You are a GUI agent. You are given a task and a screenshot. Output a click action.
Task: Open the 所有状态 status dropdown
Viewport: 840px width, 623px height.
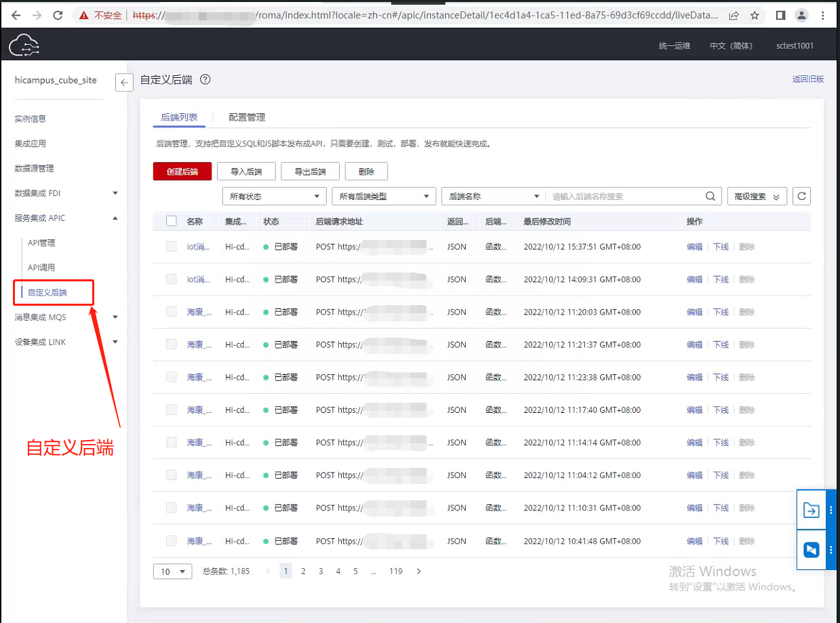tap(274, 196)
